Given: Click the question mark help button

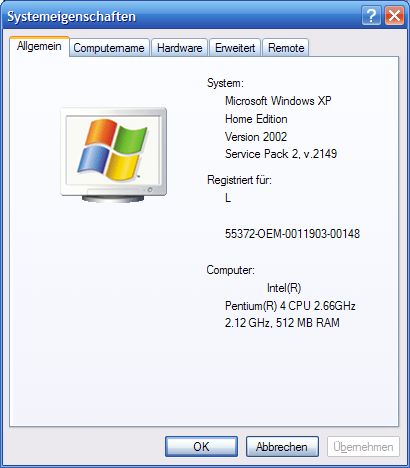Looking at the screenshot, I should click(371, 16).
